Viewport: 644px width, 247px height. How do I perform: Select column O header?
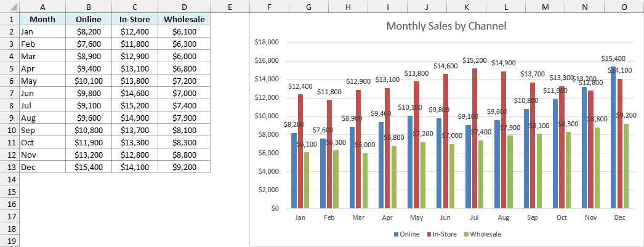[624, 7]
